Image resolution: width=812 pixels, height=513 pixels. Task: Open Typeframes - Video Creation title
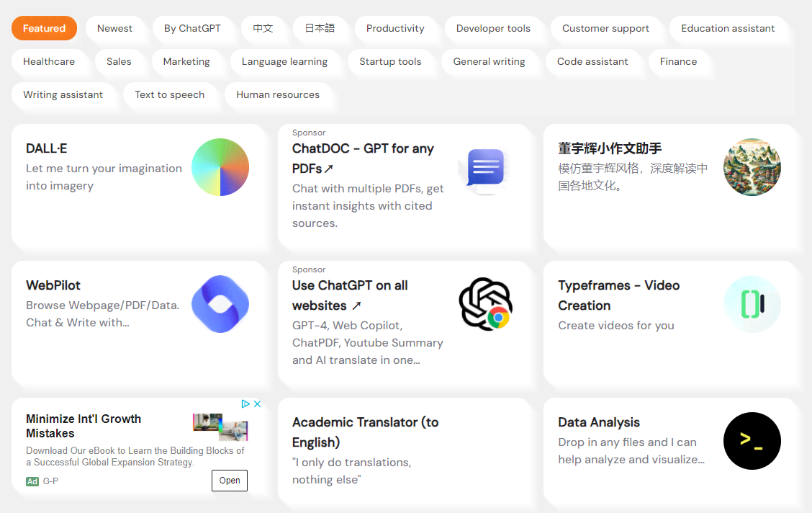[x=618, y=295]
